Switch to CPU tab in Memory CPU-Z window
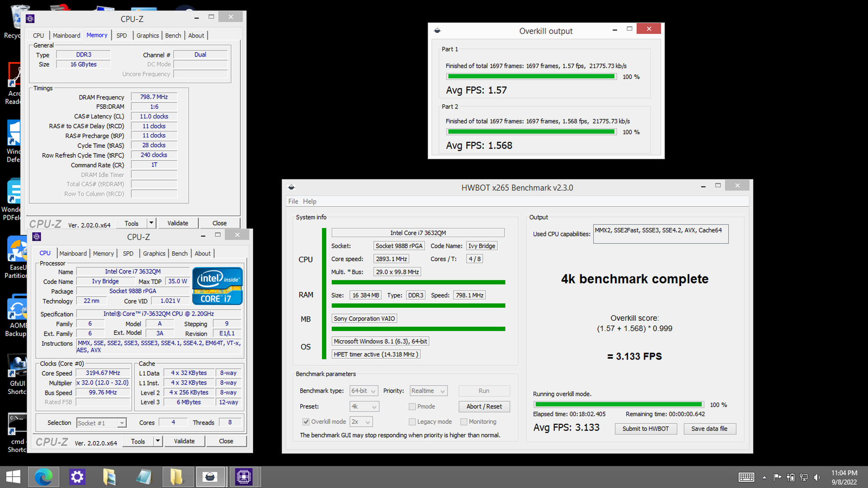868x488 pixels. point(38,35)
